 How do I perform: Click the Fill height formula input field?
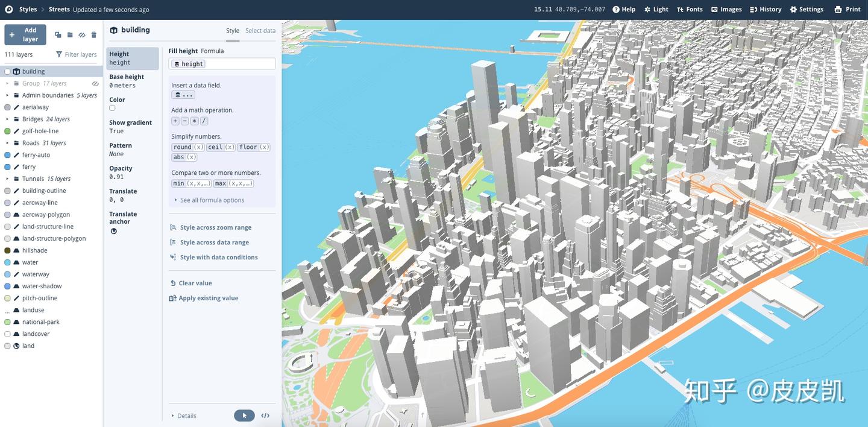pyautogui.click(x=222, y=63)
